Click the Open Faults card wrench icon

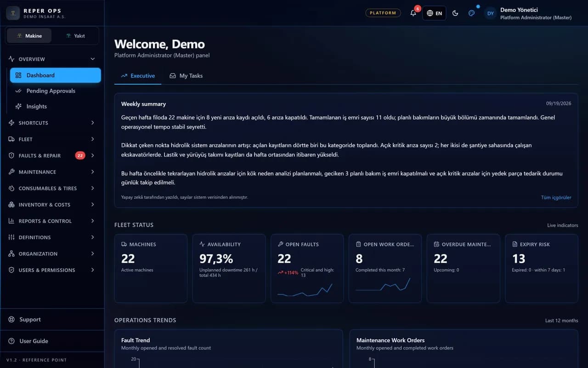[x=280, y=244]
